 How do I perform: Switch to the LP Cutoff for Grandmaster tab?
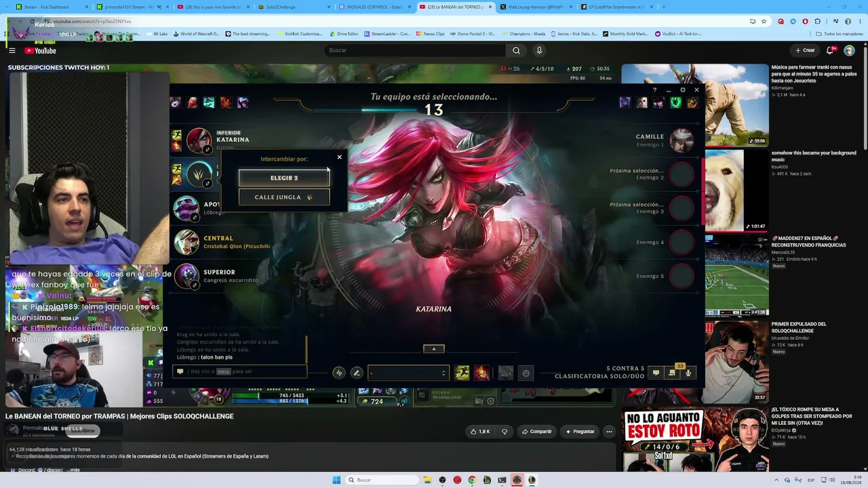click(x=617, y=7)
